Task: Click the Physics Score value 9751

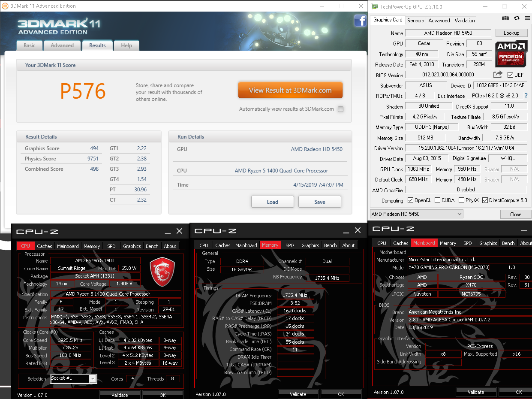Action: [x=93, y=159]
